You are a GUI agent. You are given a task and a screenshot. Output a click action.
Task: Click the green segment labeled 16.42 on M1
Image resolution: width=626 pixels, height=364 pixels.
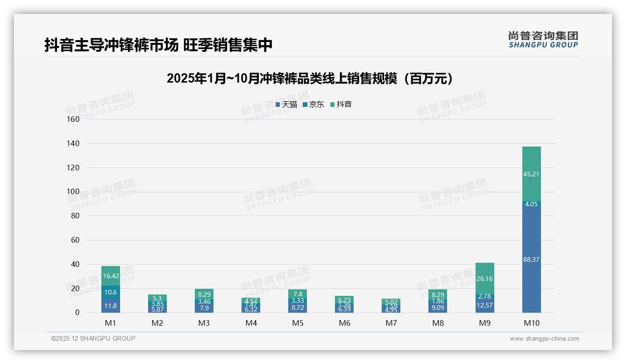(110, 275)
